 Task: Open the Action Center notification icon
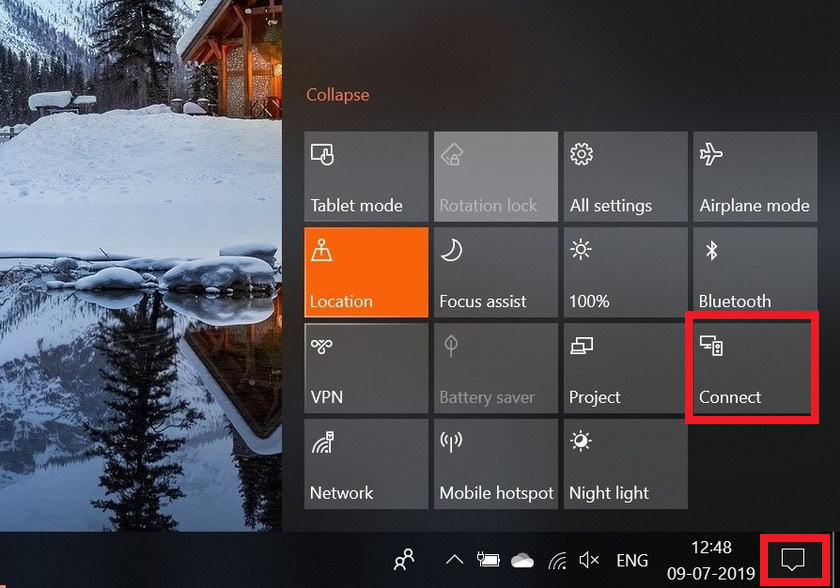point(793,560)
